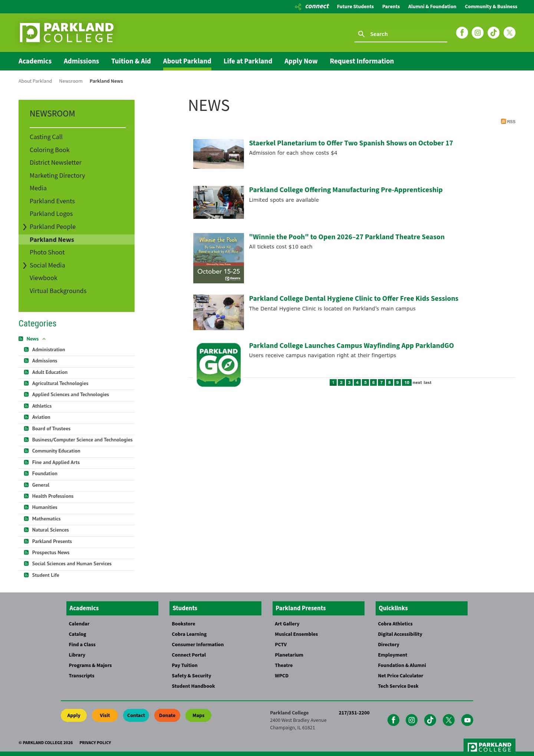Viewport: 534px width, 756px height.
Task: Open Future Students in the top bar
Action: tap(355, 7)
